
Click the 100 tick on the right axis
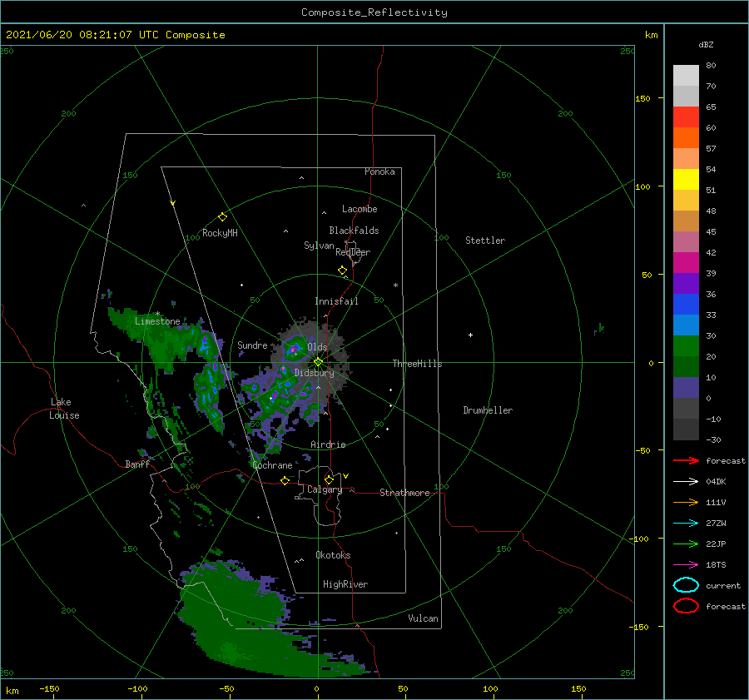[x=642, y=186]
